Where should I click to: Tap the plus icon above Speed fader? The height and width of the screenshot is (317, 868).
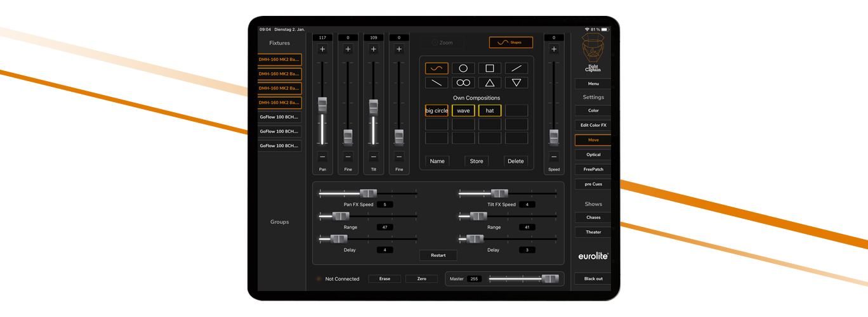[554, 49]
